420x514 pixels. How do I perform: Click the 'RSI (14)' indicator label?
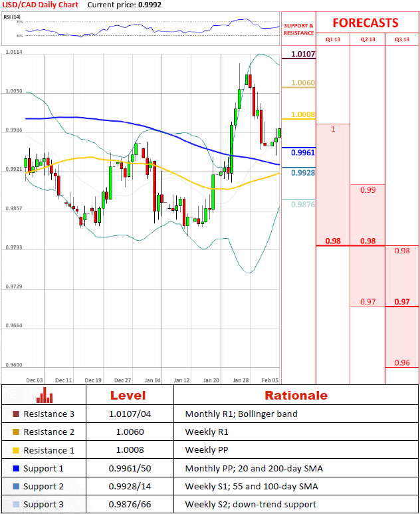click(x=12, y=17)
